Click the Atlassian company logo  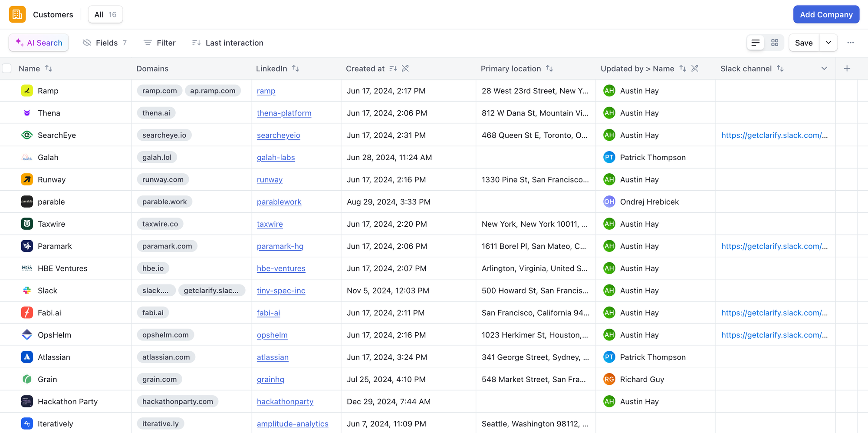(27, 357)
